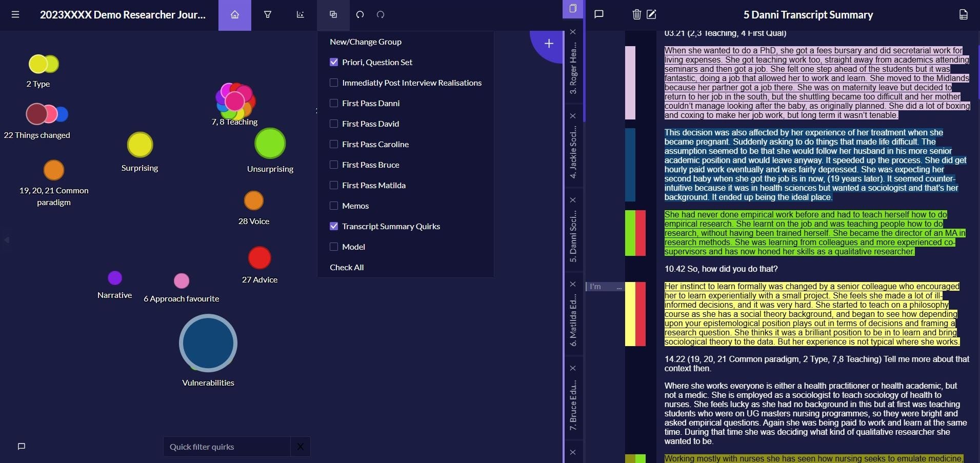Tick the Memos group checkbox

click(x=334, y=206)
